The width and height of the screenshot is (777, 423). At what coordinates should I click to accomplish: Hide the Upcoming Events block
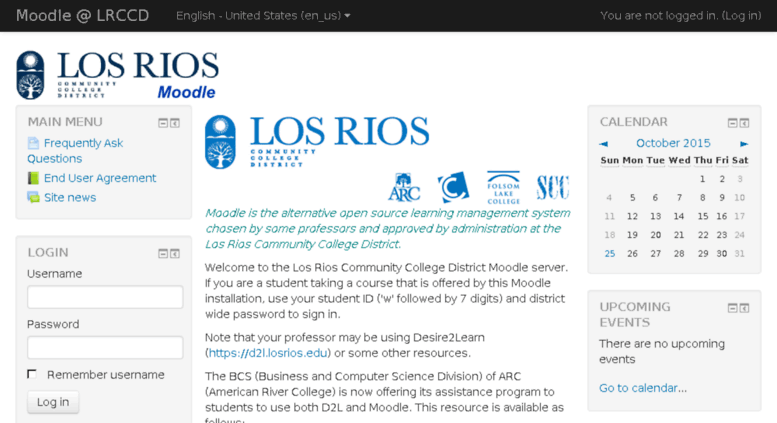pos(732,308)
